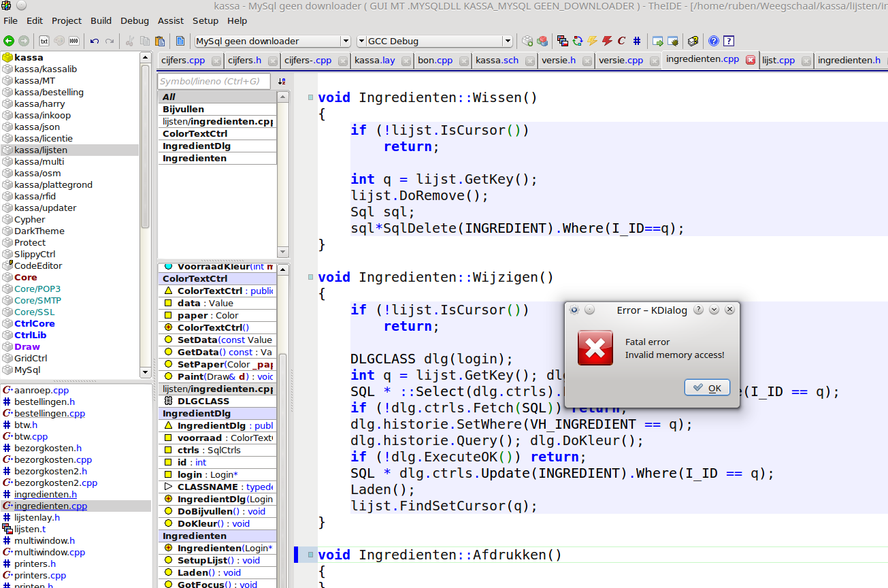The image size is (888, 588).
Task: Click the blue question mark Help icon
Action: tap(713, 41)
